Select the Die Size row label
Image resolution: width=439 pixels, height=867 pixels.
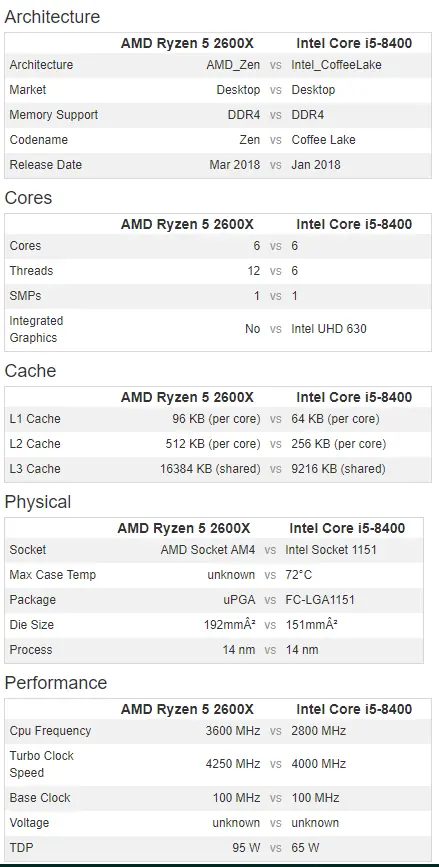point(30,625)
